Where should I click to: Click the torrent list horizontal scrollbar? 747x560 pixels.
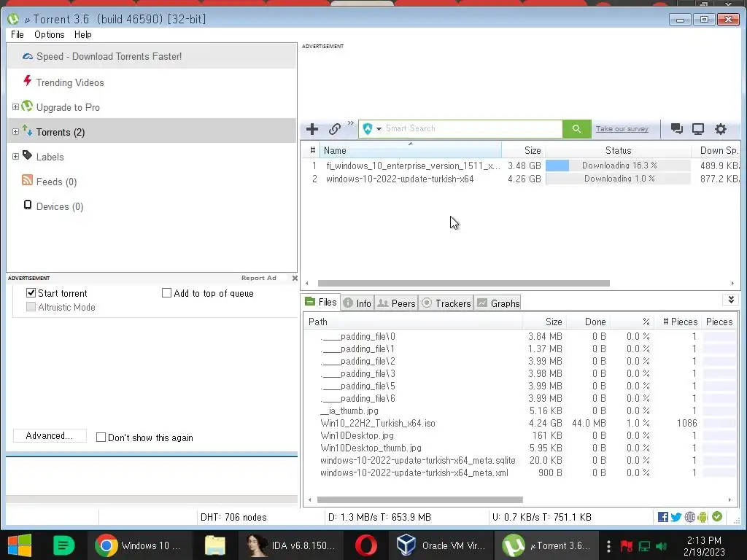pyautogui.click(x=463, y=284)
